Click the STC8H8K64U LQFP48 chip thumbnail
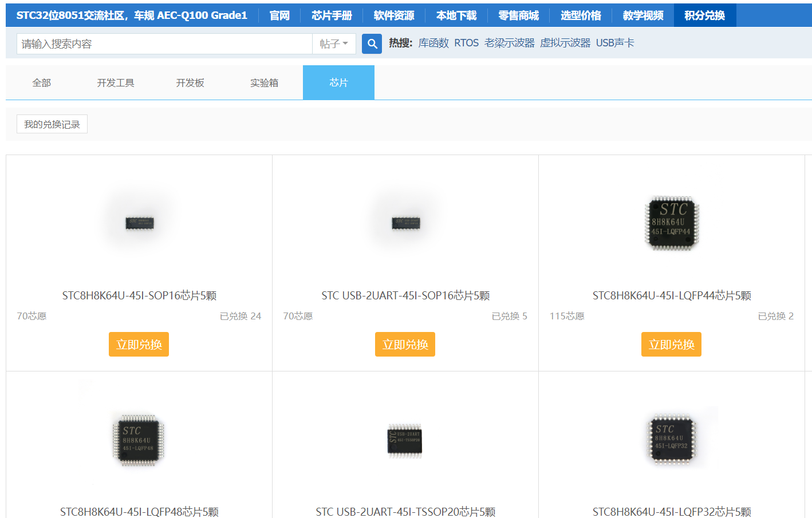Viewport: 812px width, 518px height. point(139,439)
